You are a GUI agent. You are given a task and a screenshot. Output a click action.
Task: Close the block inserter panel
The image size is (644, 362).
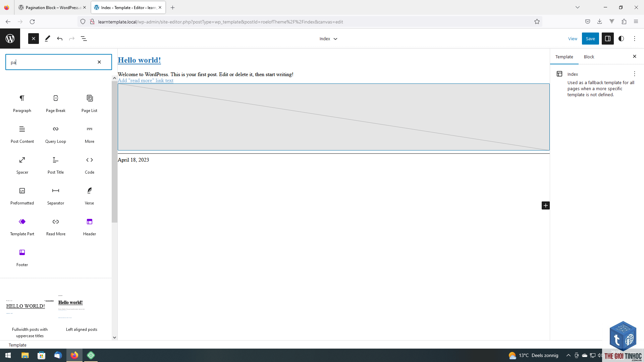coord(34,39)
